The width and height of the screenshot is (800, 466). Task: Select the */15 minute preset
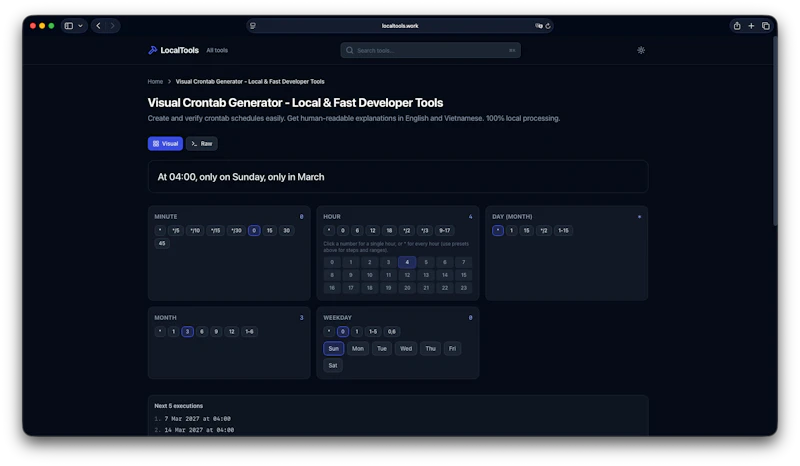pyautogui.click(x=216, y=230)
